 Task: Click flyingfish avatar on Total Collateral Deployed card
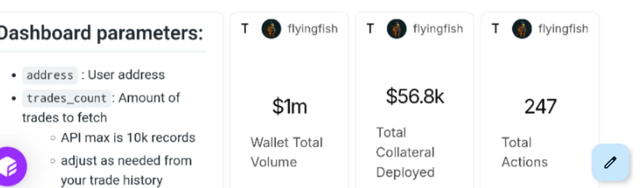click(396, 29)
